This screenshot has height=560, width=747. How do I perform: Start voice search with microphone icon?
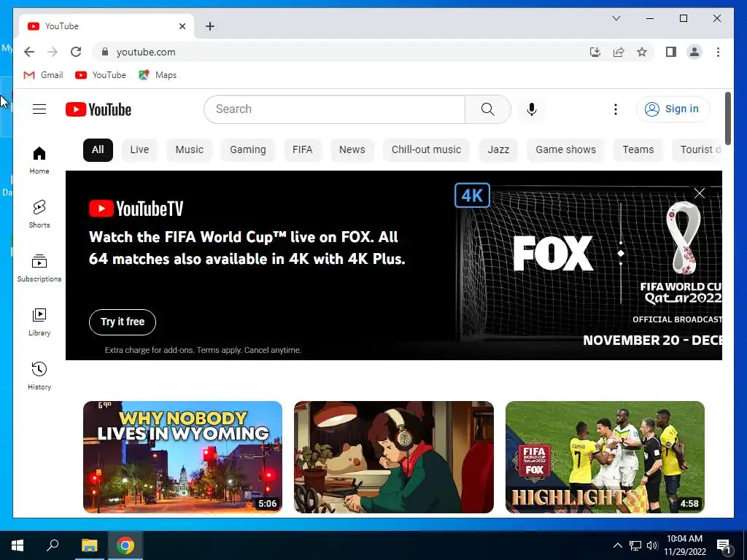pos(532,109)
